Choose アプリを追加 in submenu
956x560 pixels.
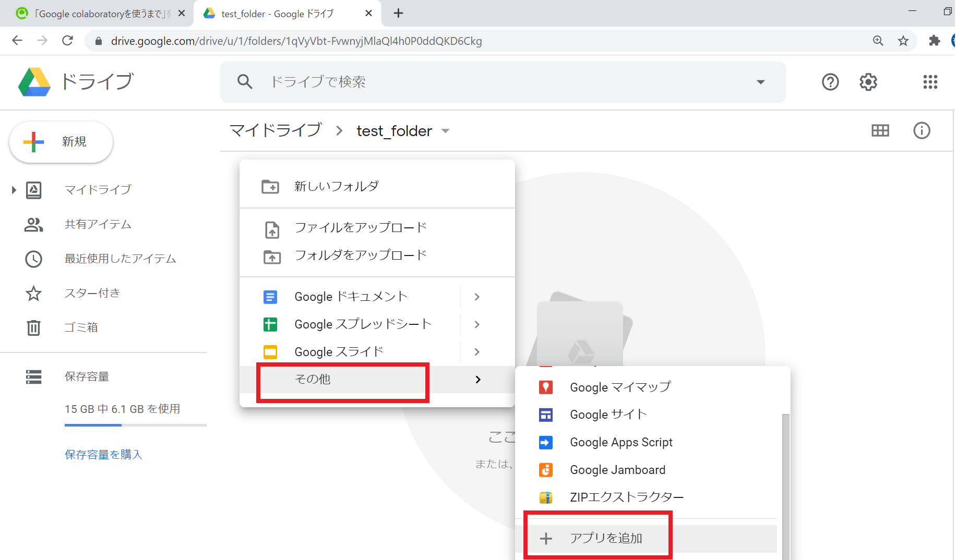tap(646, 539)
